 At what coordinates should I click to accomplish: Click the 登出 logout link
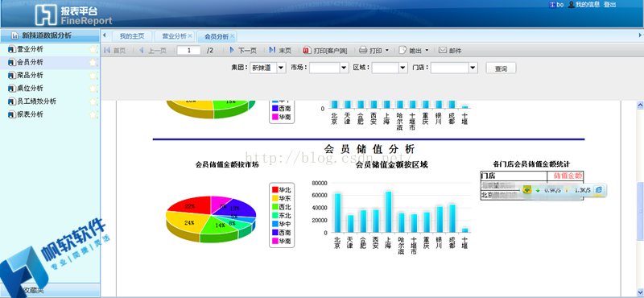[x=610, y=5]
